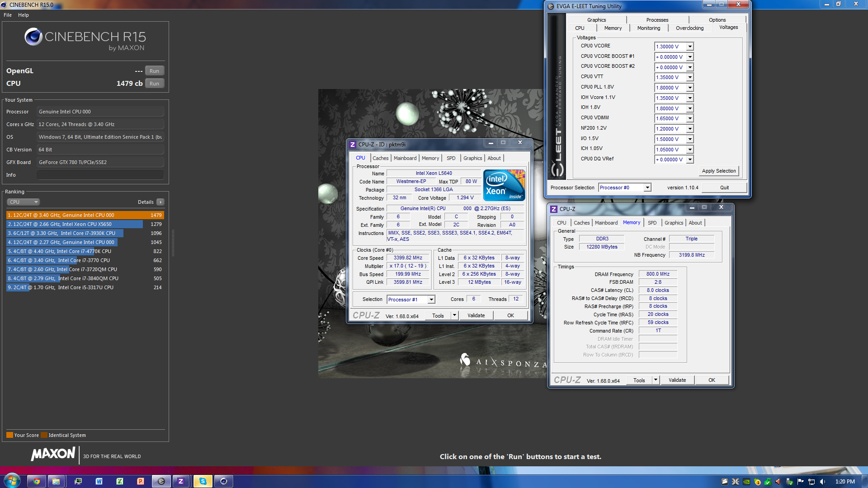The width and height of the screenshot is (868, 488).
Task: Open the Corsair tray icon
Action: (x=725, y=482)
